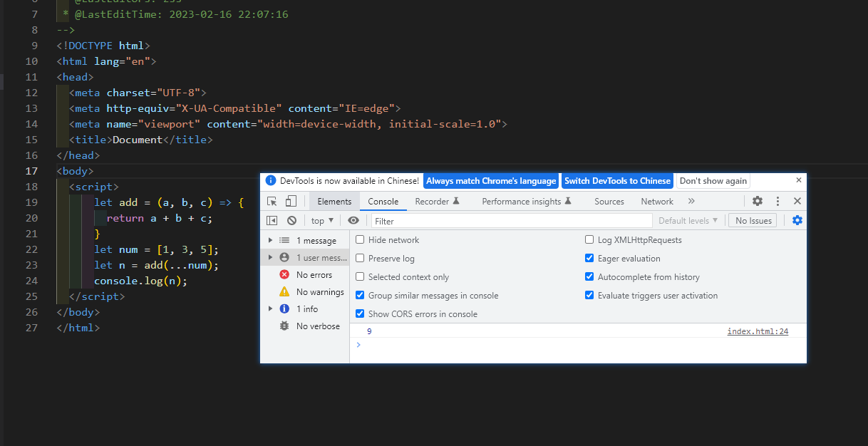The height and width of the screenshot is (446, 868).
Task: Open the Network tab
Action: pyautogui.click(x=656, y=202)
